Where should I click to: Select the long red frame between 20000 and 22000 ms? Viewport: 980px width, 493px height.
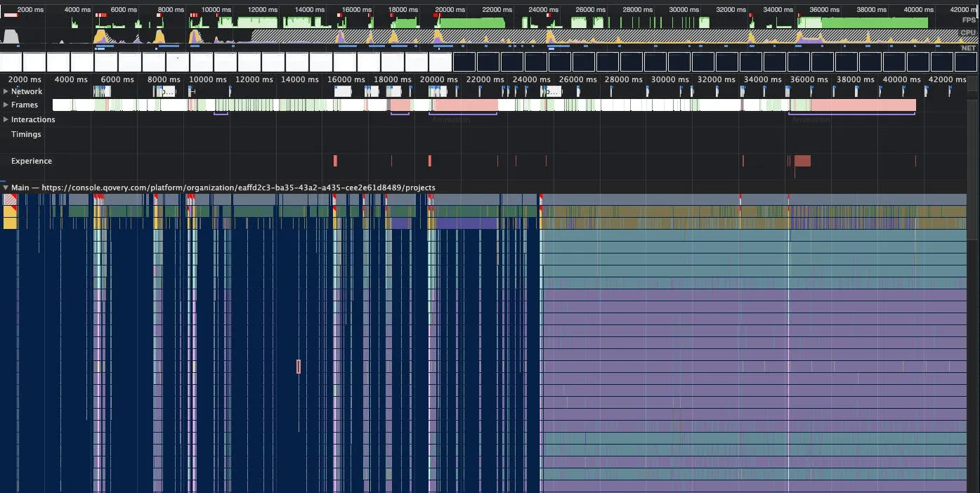pyautogui.click(x=466, y=105)
